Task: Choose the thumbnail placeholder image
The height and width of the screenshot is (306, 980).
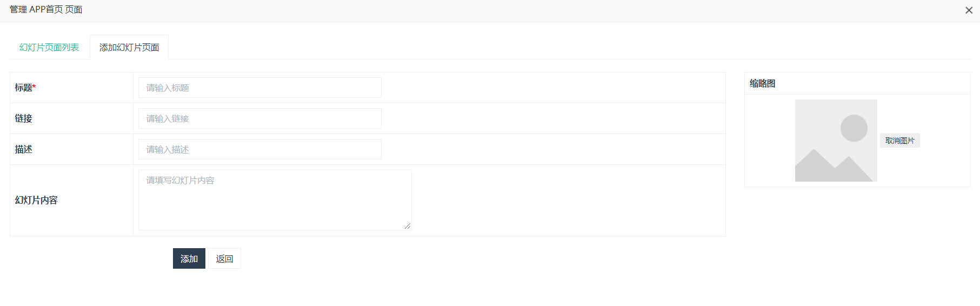Action: click(x=836, y=141)
